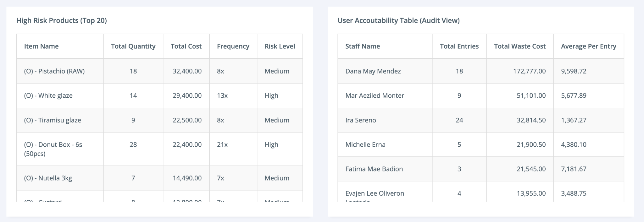Select the Pistachio (RAW) item row
This screenshot has width=644, height=222.
(x=54, y=71)
